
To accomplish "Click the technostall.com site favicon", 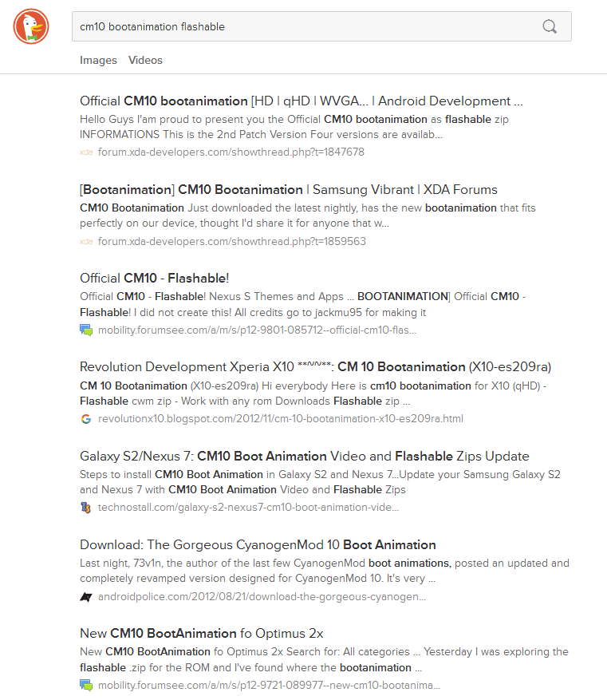I will [85, 508].
